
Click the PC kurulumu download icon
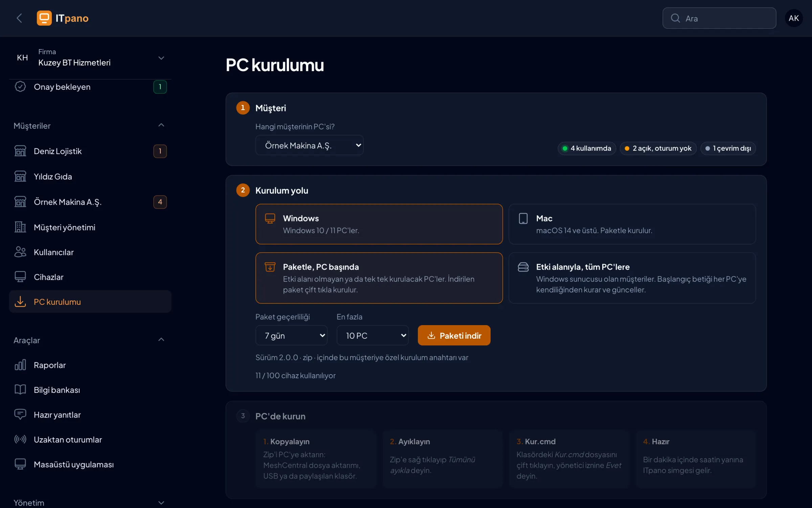pos(20,301)
